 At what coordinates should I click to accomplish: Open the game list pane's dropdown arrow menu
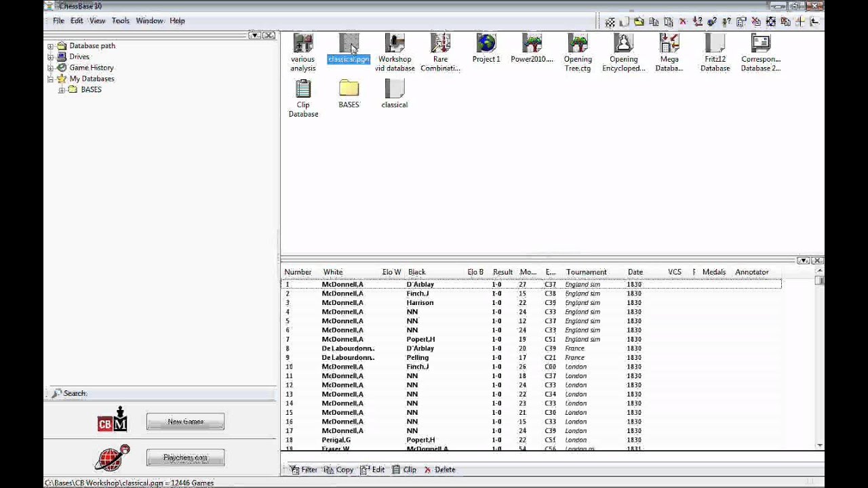pyautogui.click(x=803, y=261)
